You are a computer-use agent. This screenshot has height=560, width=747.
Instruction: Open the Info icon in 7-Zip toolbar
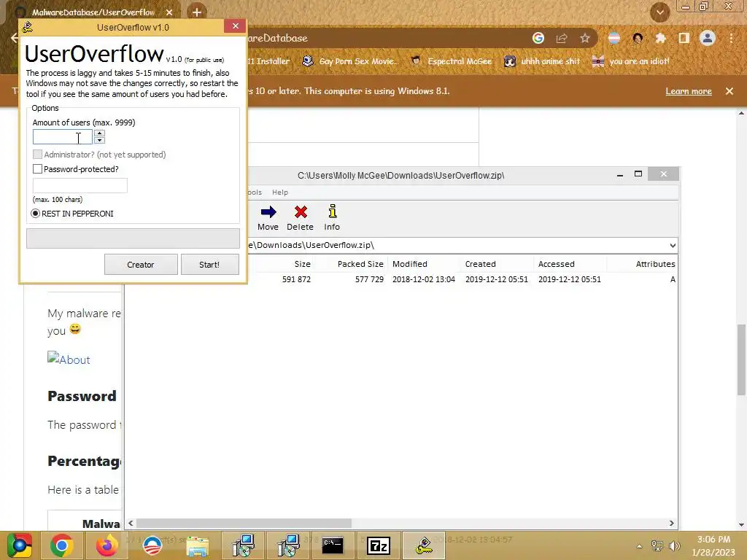pos(333,211)
